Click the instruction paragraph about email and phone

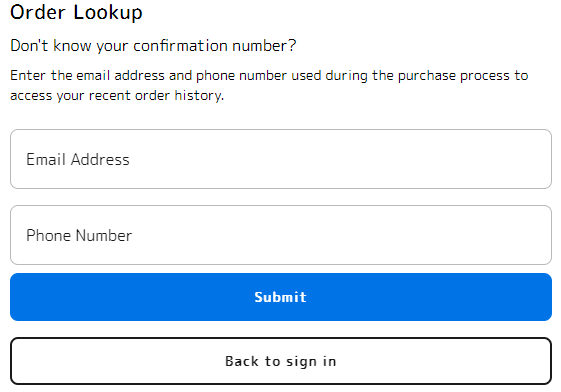point(269,85)
